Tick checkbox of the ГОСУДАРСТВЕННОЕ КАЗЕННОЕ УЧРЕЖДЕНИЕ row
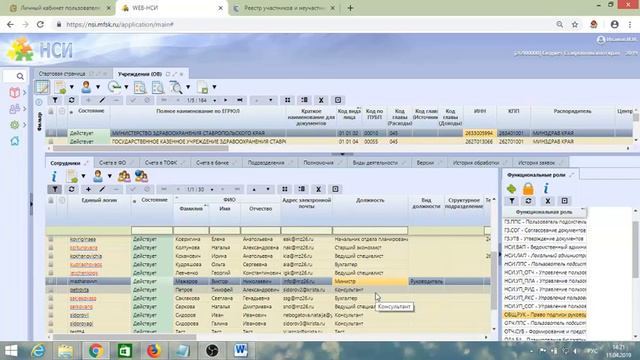The height and width of the screenshot is (360, 640). coord(51,142)
